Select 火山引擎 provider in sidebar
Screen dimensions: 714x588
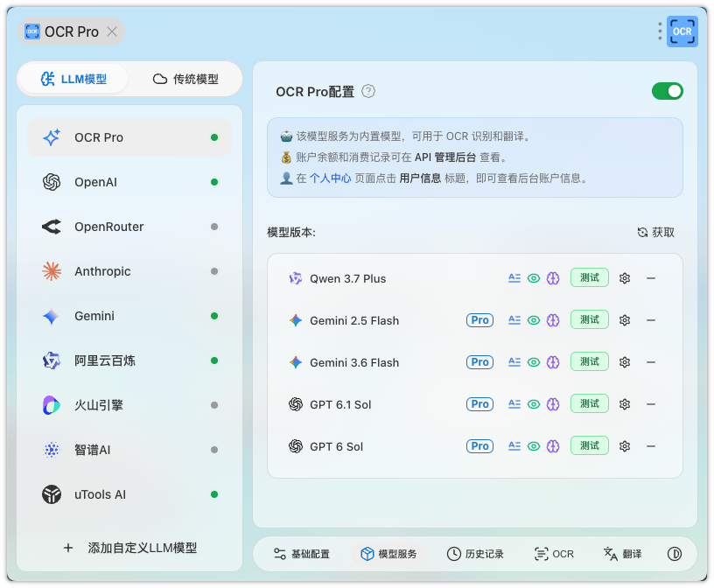(x=129, y=405)
